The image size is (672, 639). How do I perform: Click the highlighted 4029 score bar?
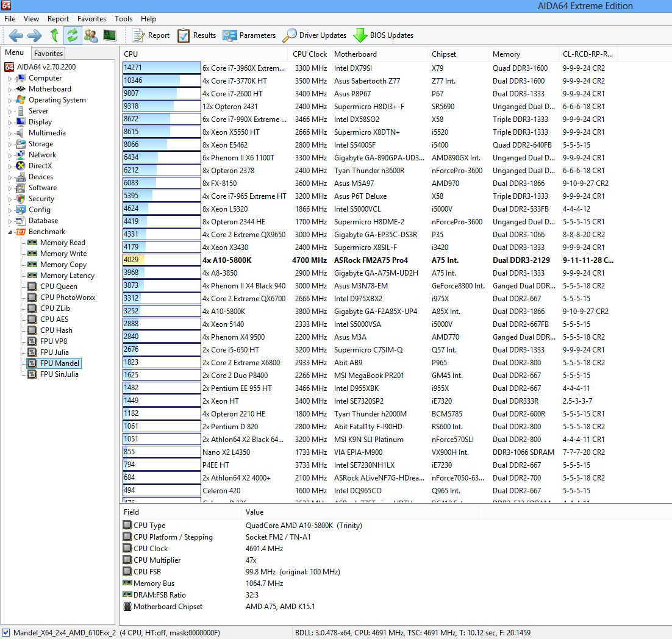[x=162, y=260]
